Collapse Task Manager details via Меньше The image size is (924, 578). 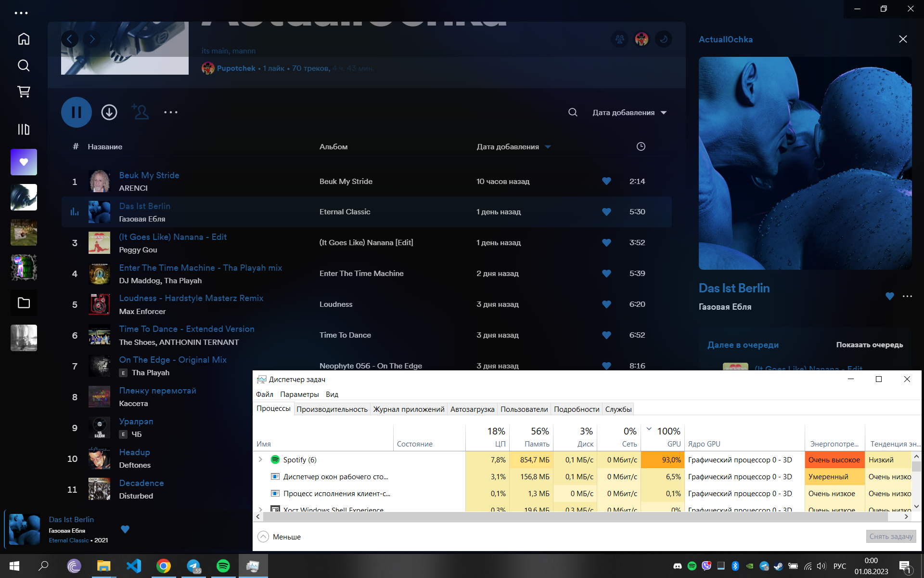click(x=279, y=537)
